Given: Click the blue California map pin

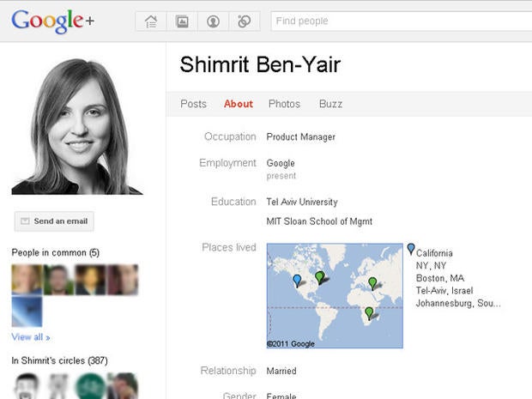Looking at the screenshot, I should point(297,281).
